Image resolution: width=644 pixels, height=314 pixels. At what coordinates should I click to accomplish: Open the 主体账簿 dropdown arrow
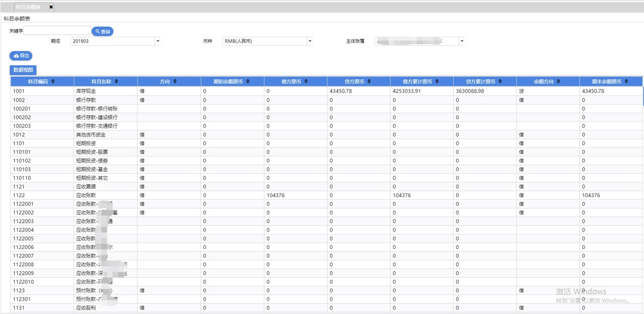(461, 41)
